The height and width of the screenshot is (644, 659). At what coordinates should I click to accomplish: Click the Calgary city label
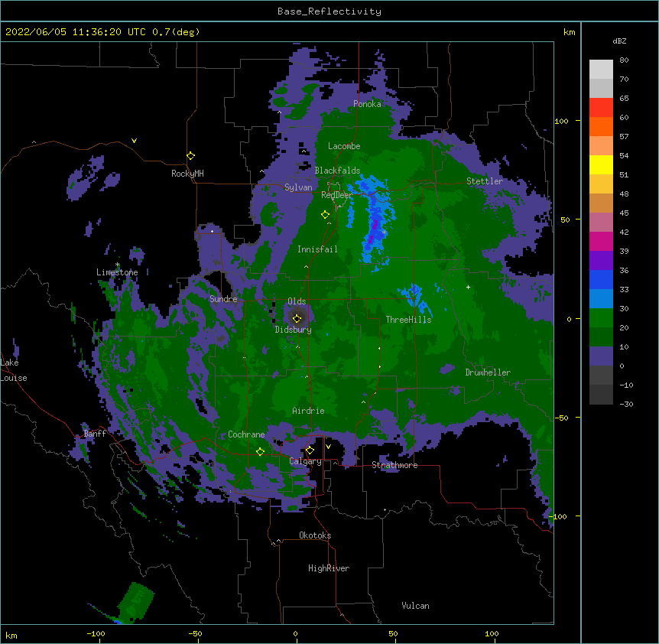pos(306,461)
